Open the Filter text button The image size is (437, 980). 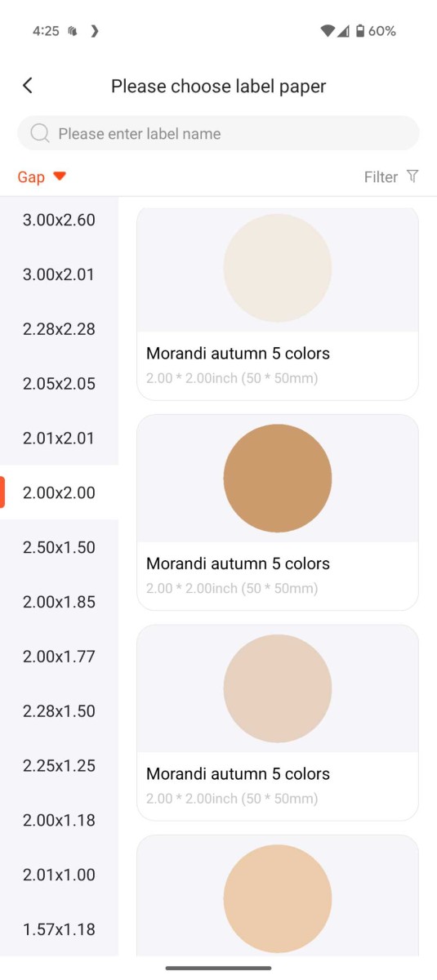[381, 177]
